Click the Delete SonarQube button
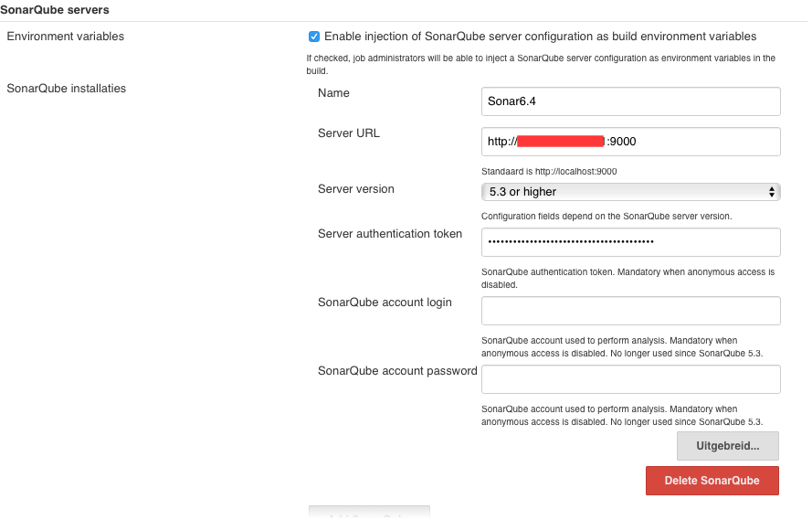The height and width of the screenshot is (520, 812). (x=712, y=481)
